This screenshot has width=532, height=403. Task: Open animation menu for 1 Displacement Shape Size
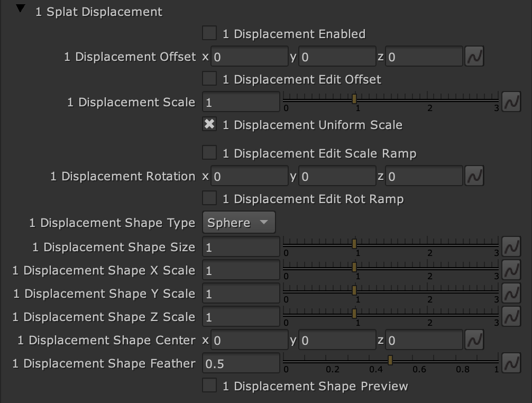coord(511,246)
